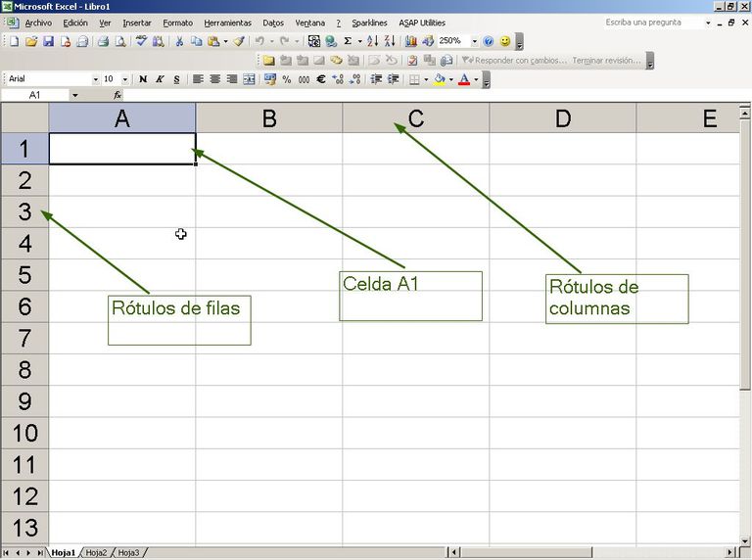
Task: Toggle align right
Action: tap(232, 79)
